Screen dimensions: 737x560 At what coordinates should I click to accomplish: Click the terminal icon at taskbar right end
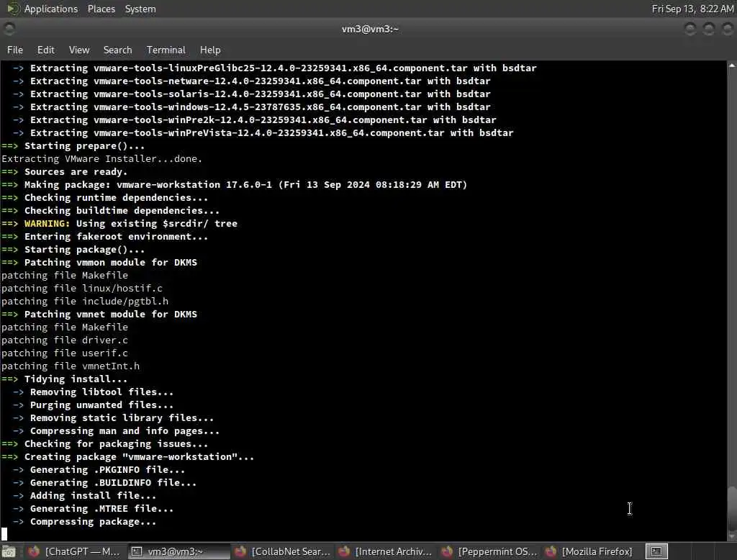click(656, 551)
